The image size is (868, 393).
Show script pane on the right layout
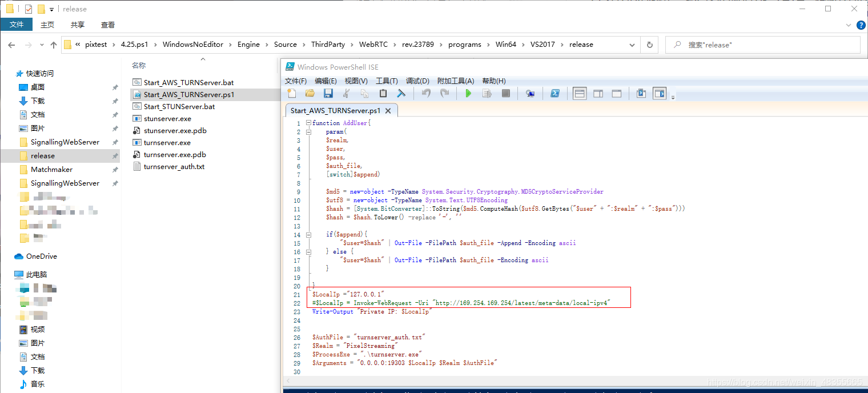[598, 93]
